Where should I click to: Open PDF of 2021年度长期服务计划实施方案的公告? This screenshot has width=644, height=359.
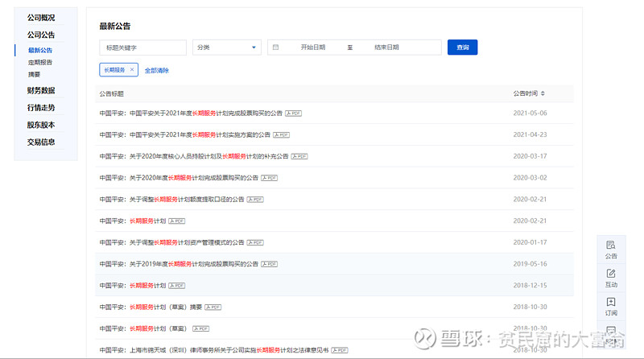coord(281,134)
